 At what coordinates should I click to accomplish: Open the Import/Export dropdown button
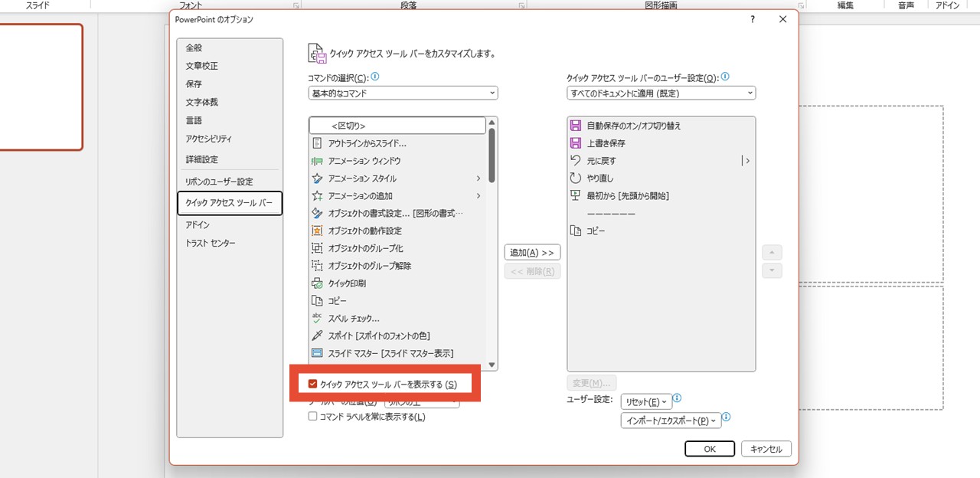coord(671,421)
